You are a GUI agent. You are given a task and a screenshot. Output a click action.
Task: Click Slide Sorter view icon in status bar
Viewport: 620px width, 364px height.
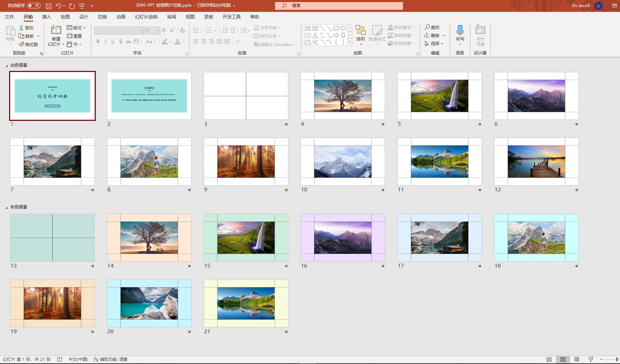click(x=563, y=359)
